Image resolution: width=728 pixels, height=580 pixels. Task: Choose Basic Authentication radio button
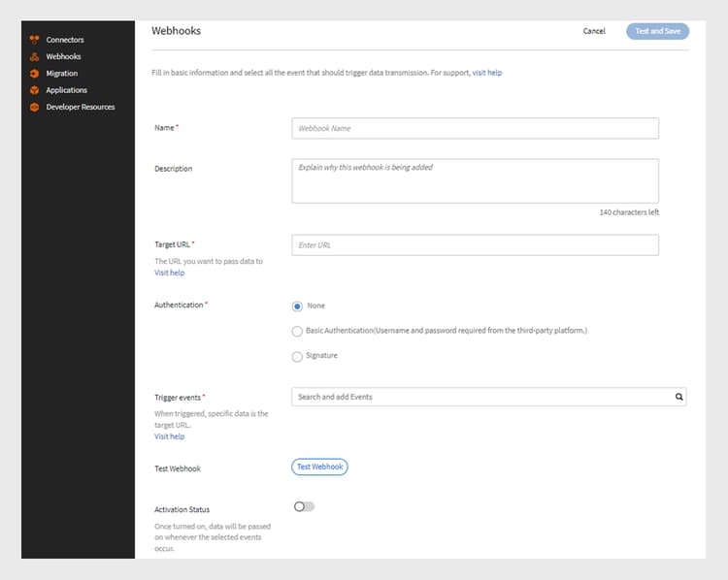(x=298, y=331)
